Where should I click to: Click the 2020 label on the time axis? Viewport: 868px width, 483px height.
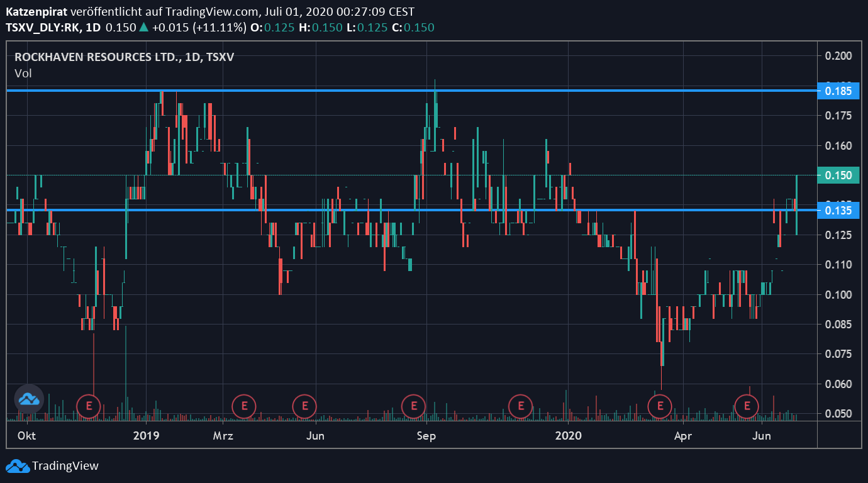[569, 436]
